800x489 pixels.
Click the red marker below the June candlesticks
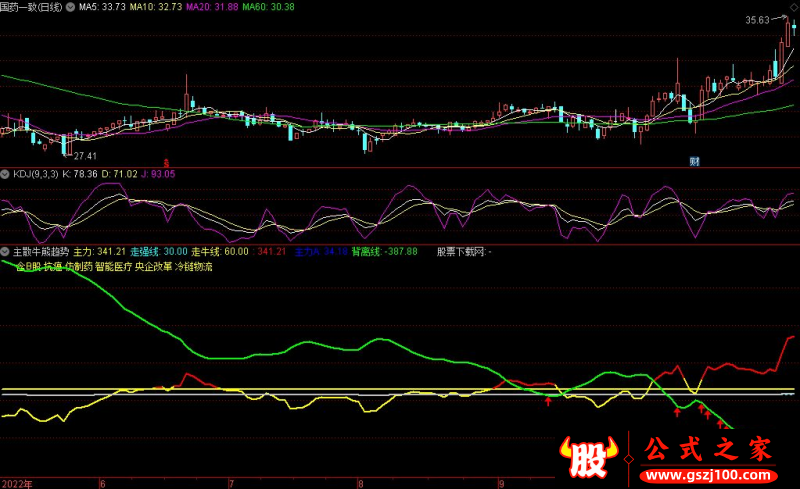167,161
